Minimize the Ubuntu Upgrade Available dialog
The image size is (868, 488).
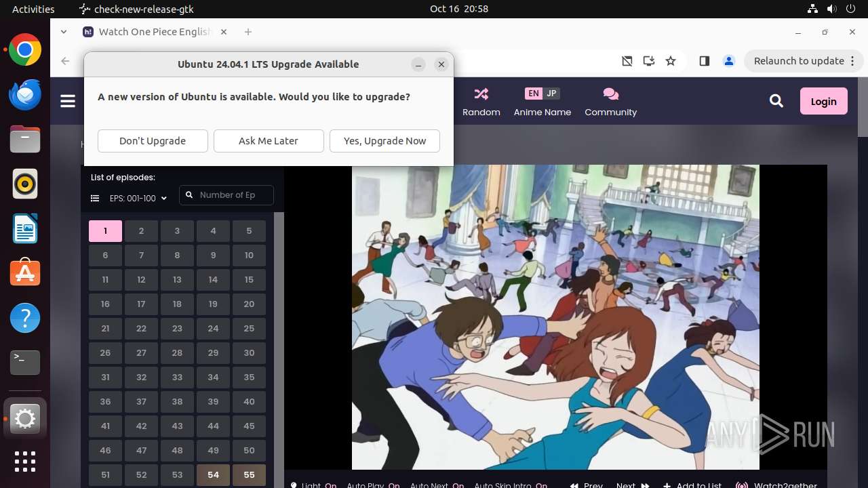pos(418,64)
